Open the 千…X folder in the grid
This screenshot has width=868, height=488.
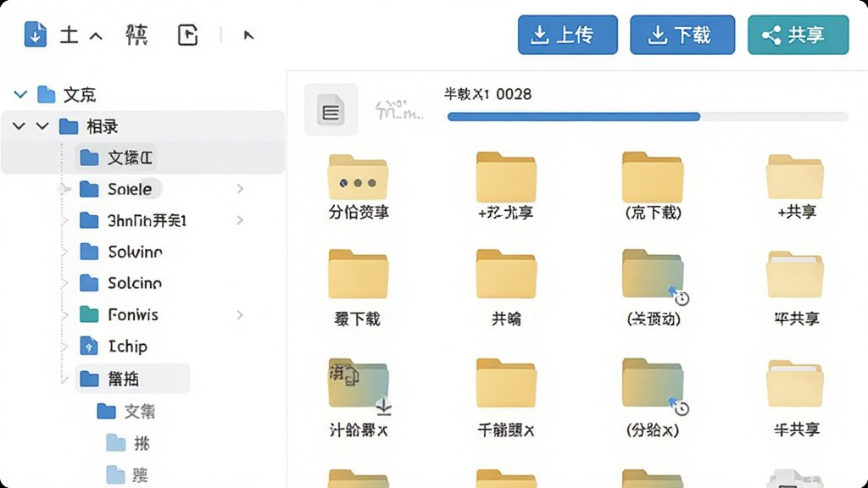[506, 383]
